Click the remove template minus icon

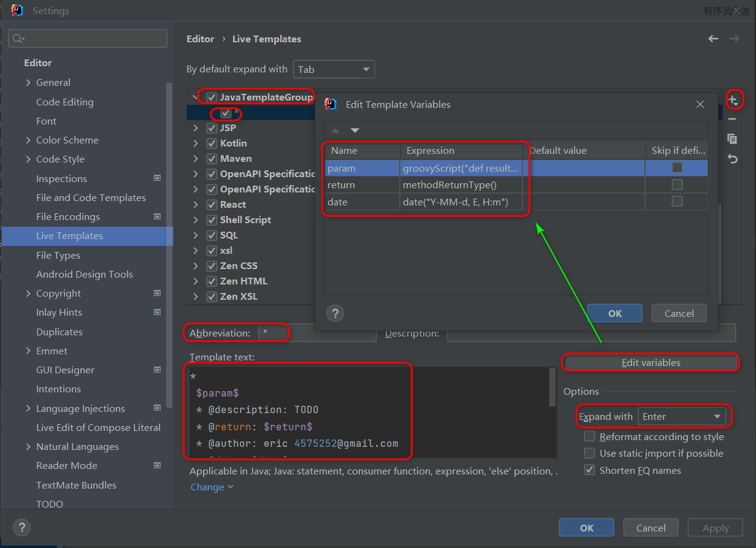coord(732,119)
